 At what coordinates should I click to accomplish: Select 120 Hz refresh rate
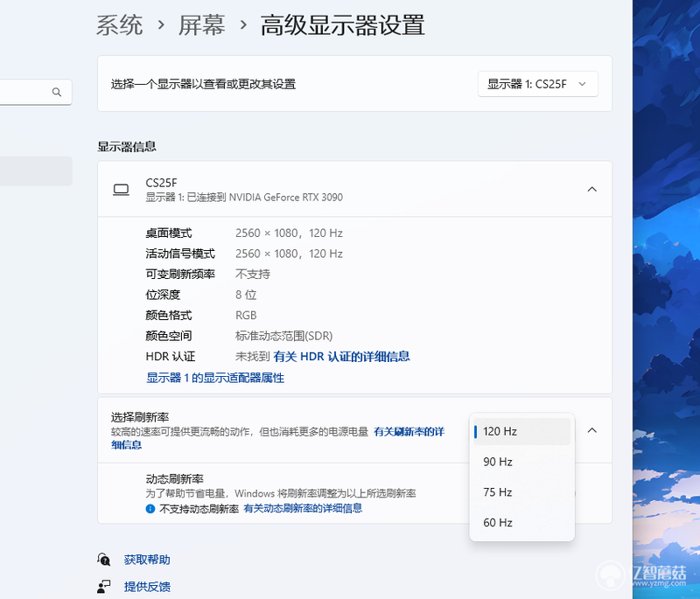coord(521,431)
